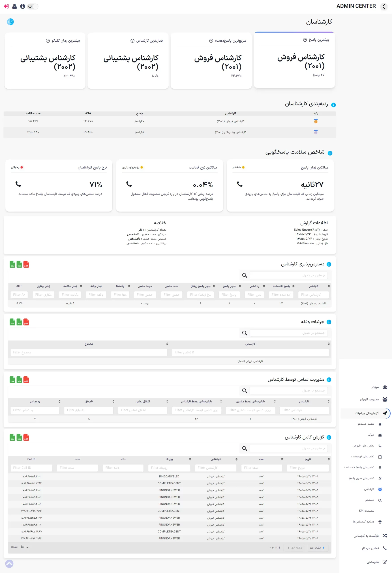The height and width of the screenshot is (573, 392).
Task: Click the logout icon in top bar
Action: pos(6,6)
